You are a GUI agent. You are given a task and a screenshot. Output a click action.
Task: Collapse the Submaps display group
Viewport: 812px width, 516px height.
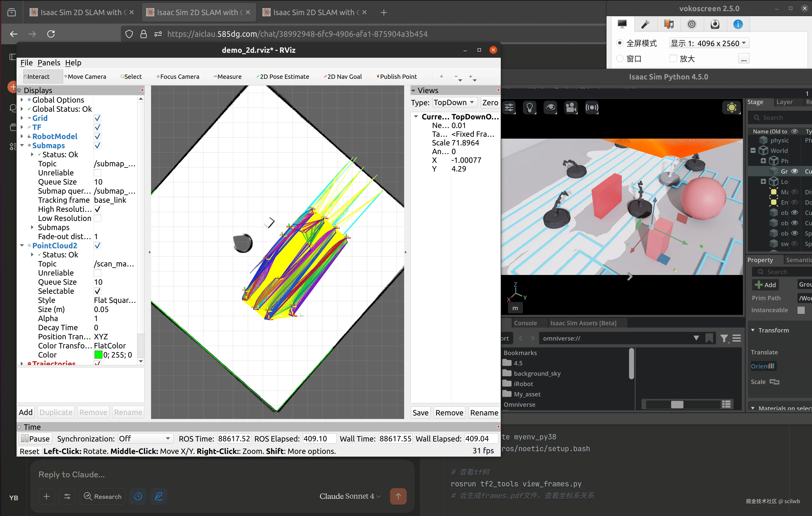[22, 145]
